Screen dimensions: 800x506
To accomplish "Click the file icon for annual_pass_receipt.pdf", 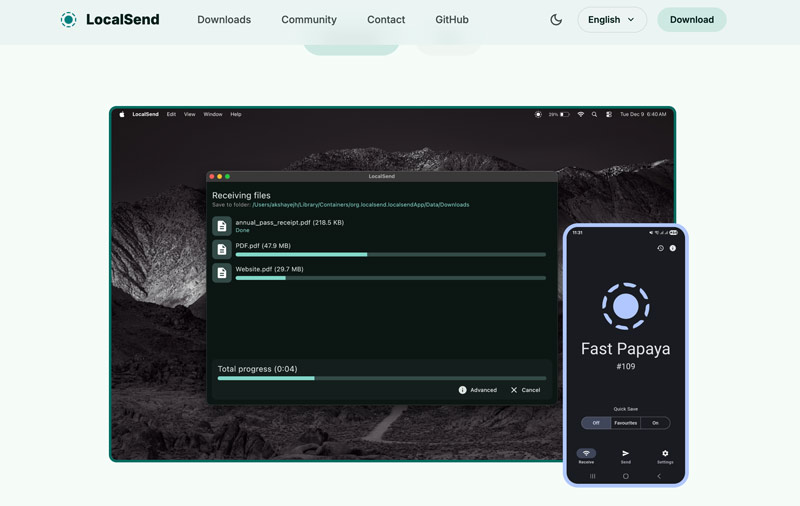I will [222, 226].
